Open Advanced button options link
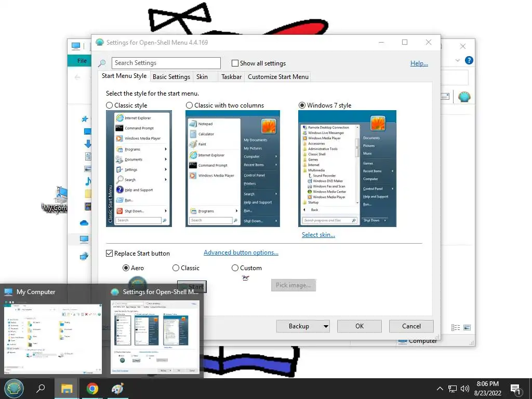Viewport: 532px width, 399px height. (x=241, y=252)
